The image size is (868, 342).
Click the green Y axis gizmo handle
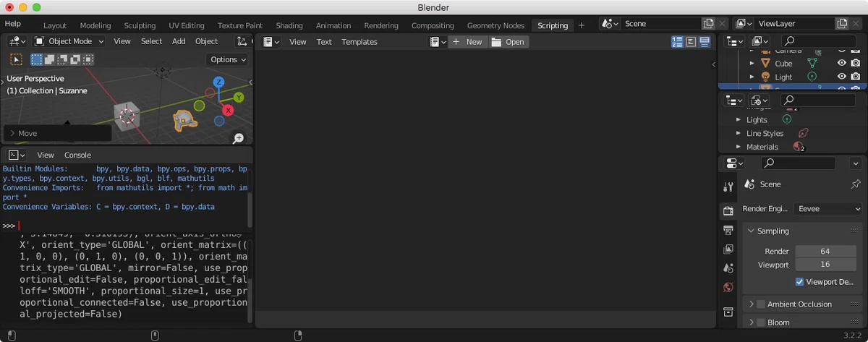point(239,97)
